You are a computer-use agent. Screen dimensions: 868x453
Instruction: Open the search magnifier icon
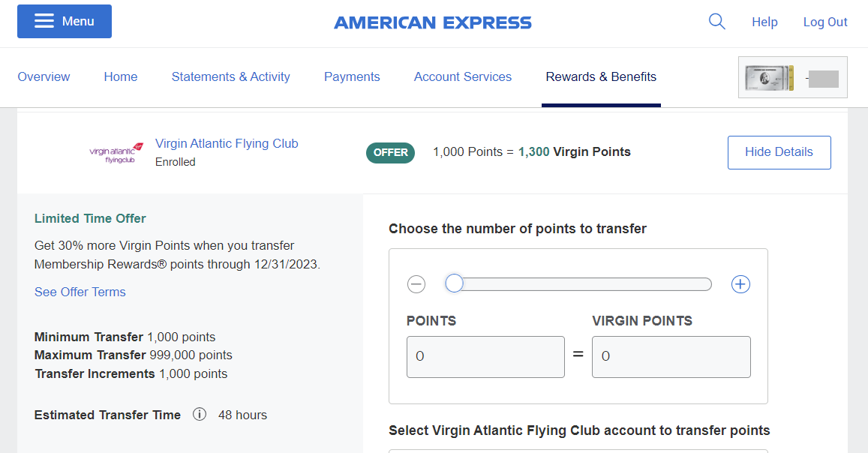(x=717, y=22)
